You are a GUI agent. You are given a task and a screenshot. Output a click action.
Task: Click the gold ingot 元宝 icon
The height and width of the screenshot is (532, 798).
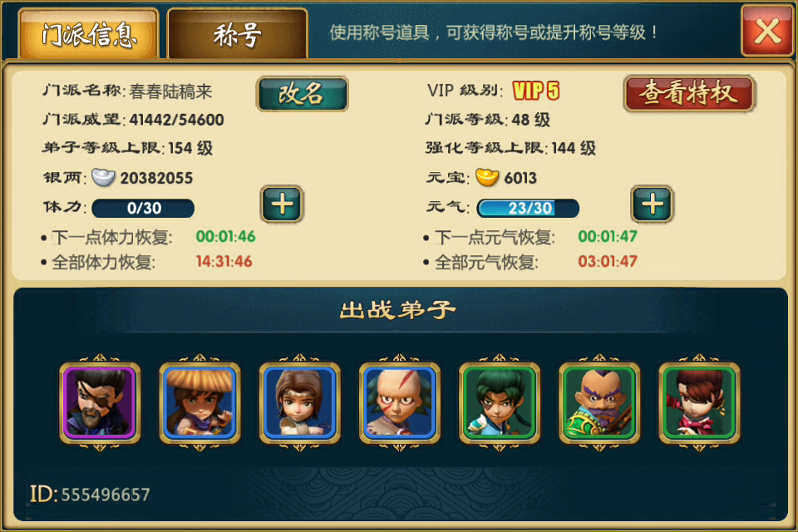(x=487, y=177)
